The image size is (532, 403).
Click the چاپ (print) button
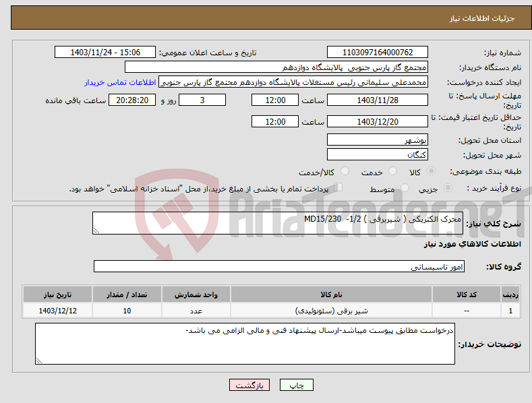297,385
